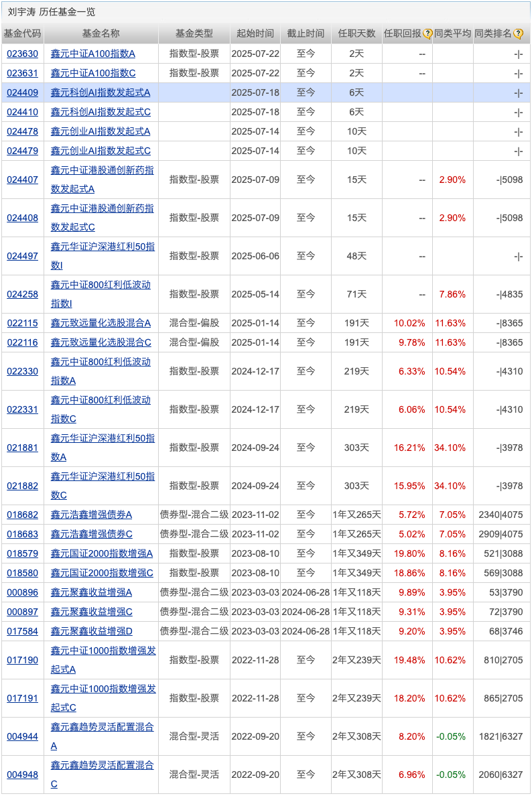The image size is (532, 796).
Task: Open 鑫元创业AI指数发起式A link
Action: (101, 131)
